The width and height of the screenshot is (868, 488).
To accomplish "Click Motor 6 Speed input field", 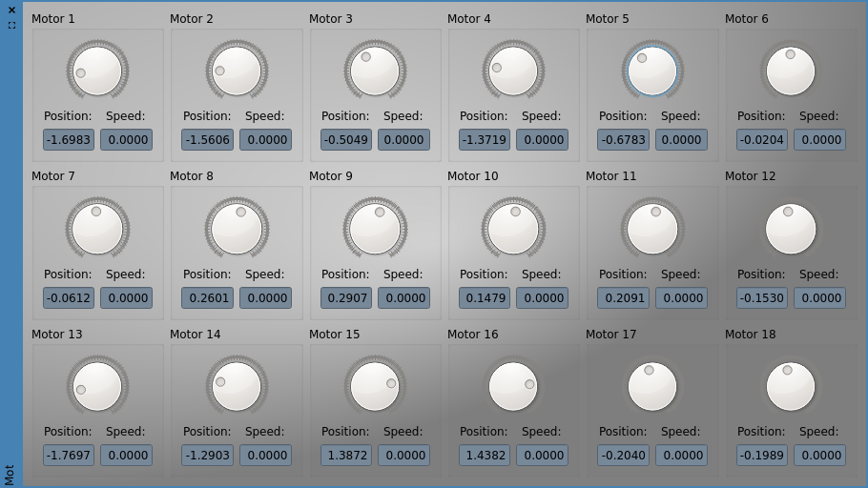I will pyautogui.click(x=819, y=140).
